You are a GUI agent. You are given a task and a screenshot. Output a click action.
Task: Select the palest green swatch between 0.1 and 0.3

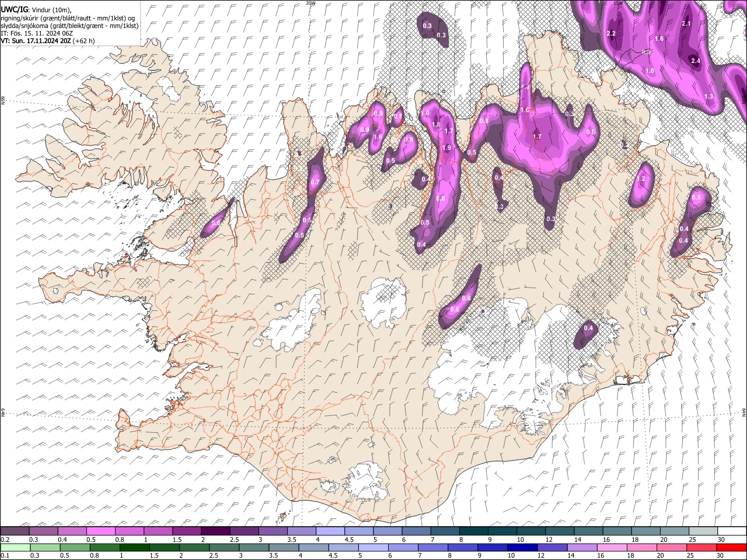point(15,547)
